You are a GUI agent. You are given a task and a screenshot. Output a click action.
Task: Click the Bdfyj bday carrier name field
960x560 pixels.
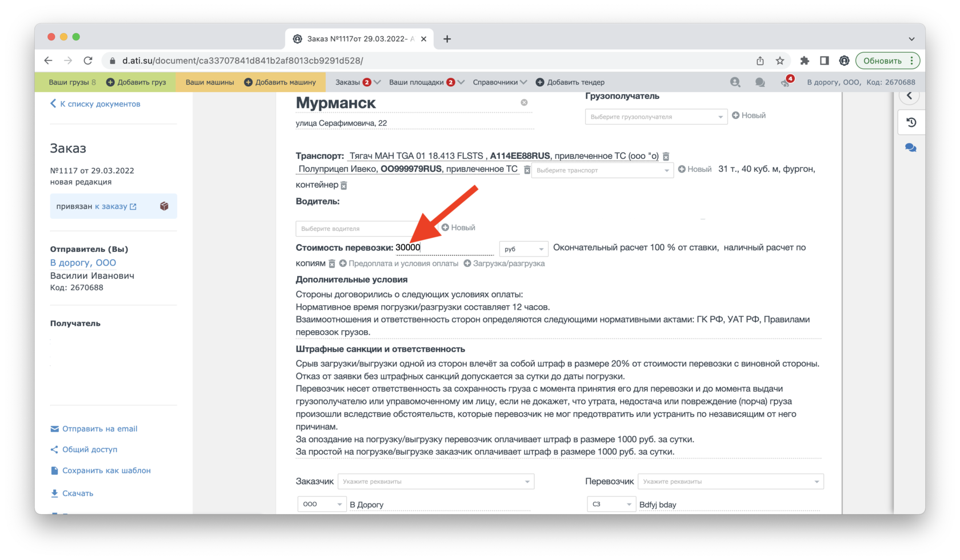tap(730, 505)
